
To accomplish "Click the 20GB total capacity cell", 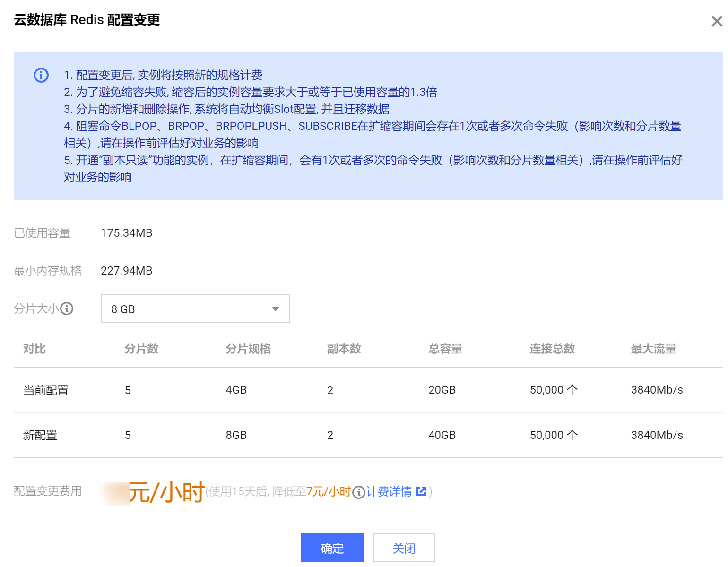I will coord(442,390).
